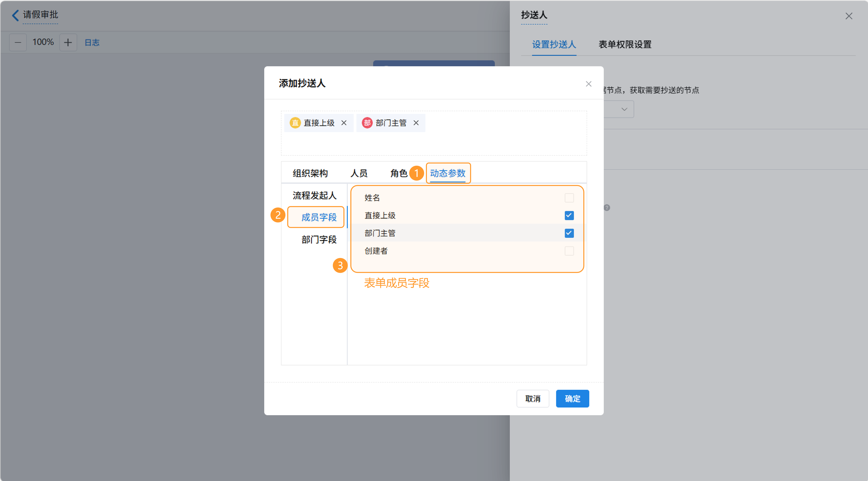Uncheck the 直接上级 checkbox

click(569, 216)
